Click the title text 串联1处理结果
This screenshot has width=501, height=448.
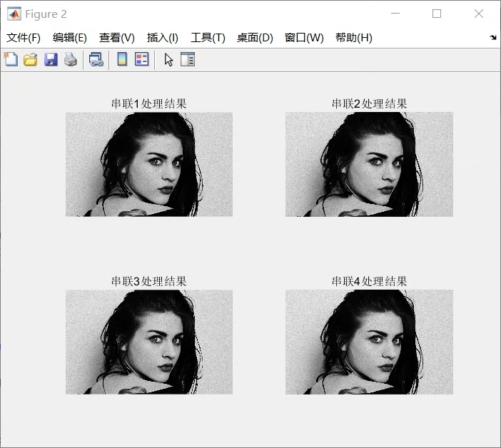pos(149,103)
